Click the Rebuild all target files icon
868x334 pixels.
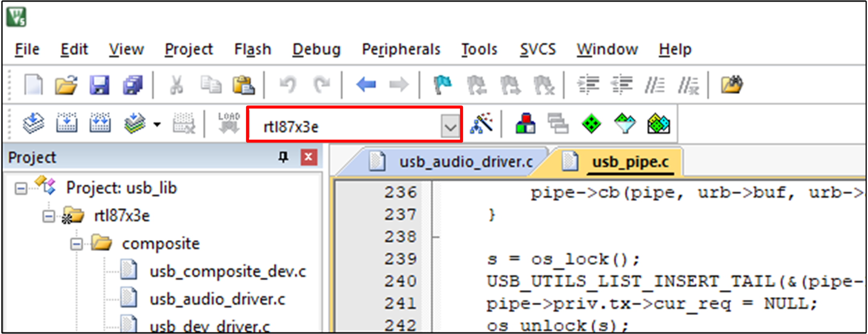coord(100,123)
